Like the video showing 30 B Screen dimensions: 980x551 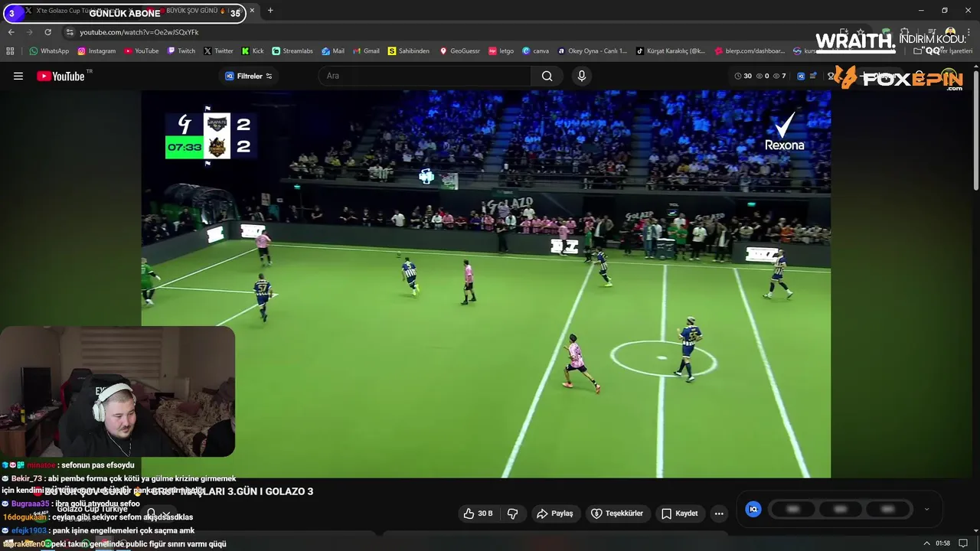pos(479,514)
